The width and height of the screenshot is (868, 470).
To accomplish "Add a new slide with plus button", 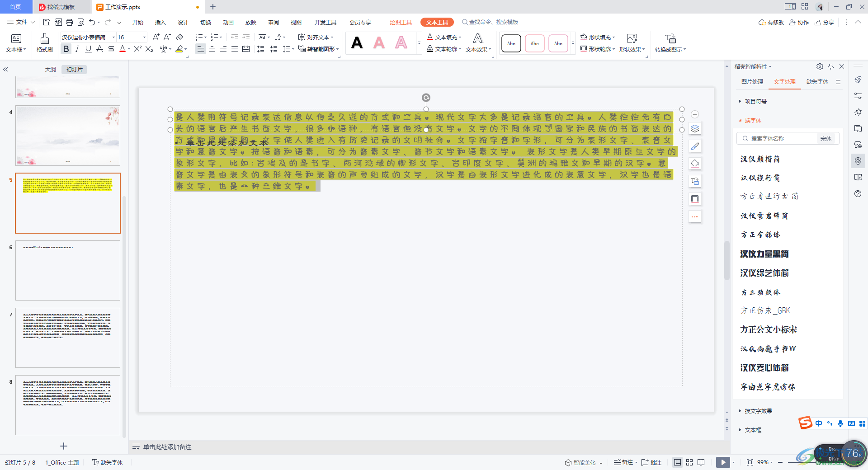I will tap(64, 446).
